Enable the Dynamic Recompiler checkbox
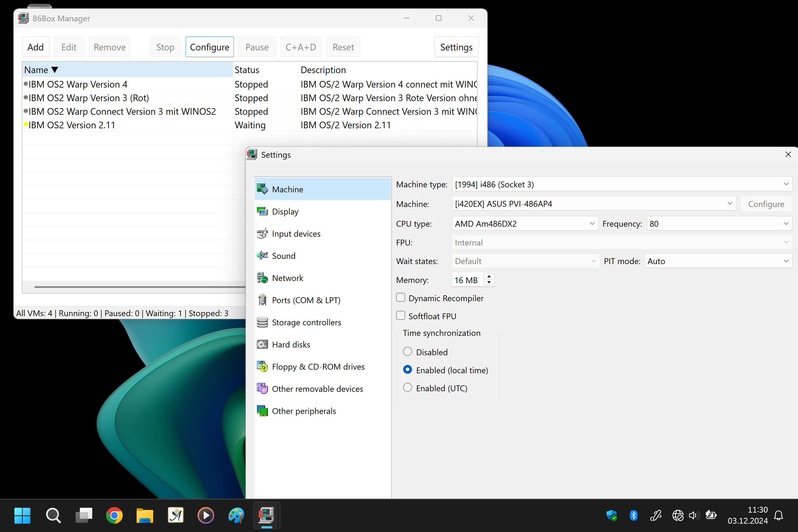Screen dimensions: 798x532 [401, 298]
